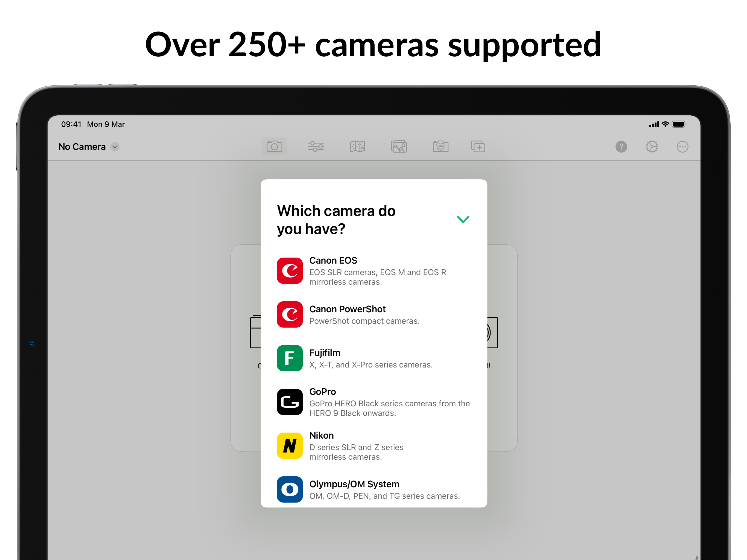
Task: Click 'EOS SLR cameras, EOS M' description
Action: [x=378, y=277]
